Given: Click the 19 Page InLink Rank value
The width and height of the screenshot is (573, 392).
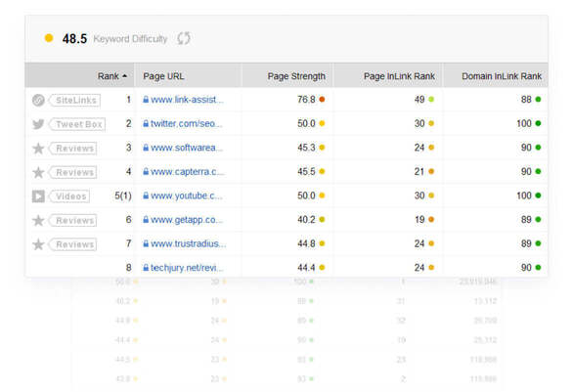Looking at the screenshot, I should 419,220.
